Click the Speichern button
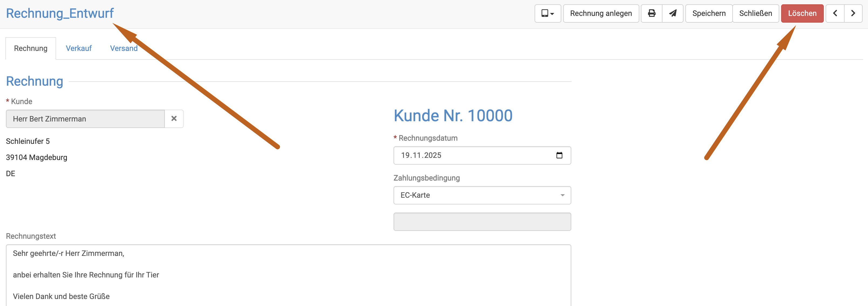This screenshot has width=868, height=306. pyautogui.click(x=709, y=13)
